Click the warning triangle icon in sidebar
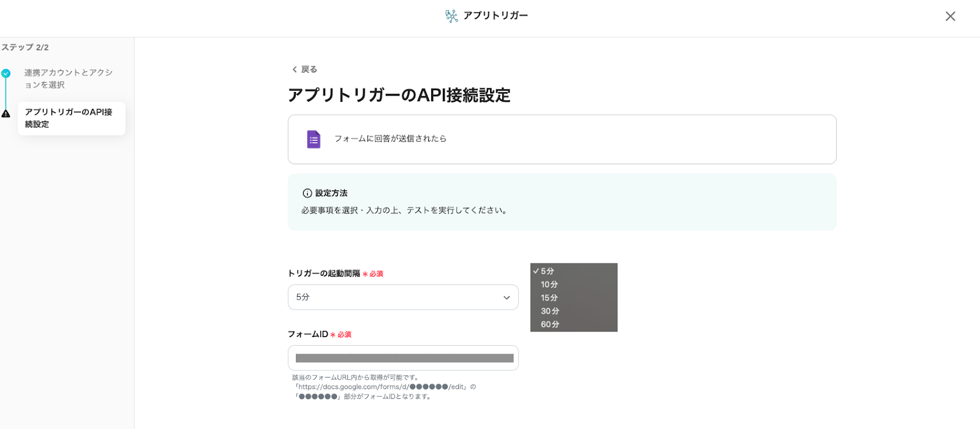Image resolution: width=980 pixels, height=429 pixels. (6, 113)
